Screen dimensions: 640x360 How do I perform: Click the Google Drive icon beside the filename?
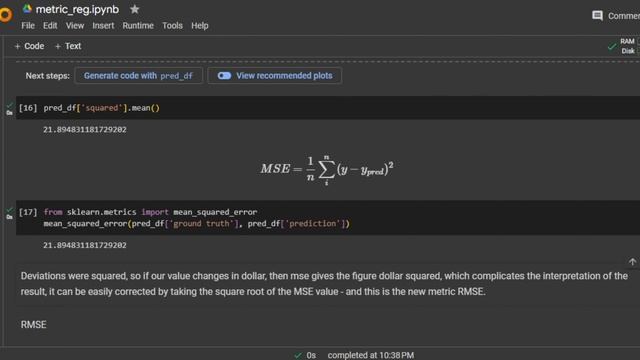(x=27, y=9)
